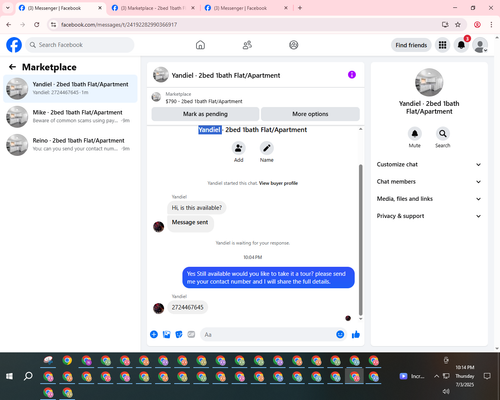Screen dimensions: 500x400
Task: Open Windows taskbar search
Action: [x=28, y=376]
